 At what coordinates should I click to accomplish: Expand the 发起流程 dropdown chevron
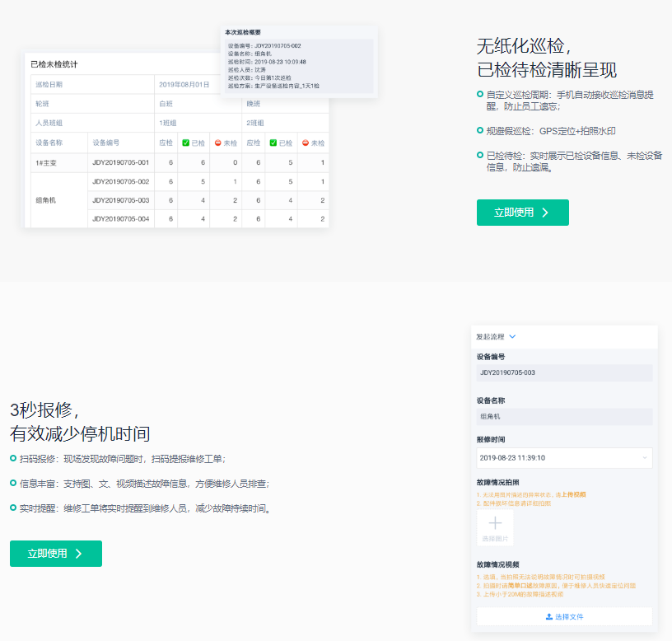pos(512,337)
